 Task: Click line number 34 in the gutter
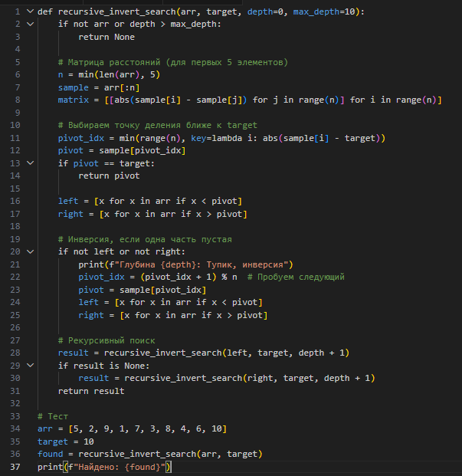coord(15,428)
